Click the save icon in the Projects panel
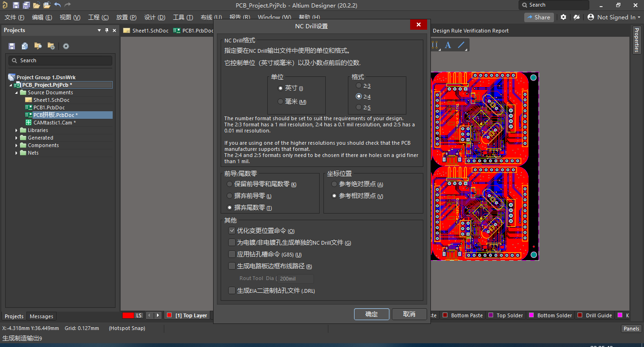 [x=11, y=46]
